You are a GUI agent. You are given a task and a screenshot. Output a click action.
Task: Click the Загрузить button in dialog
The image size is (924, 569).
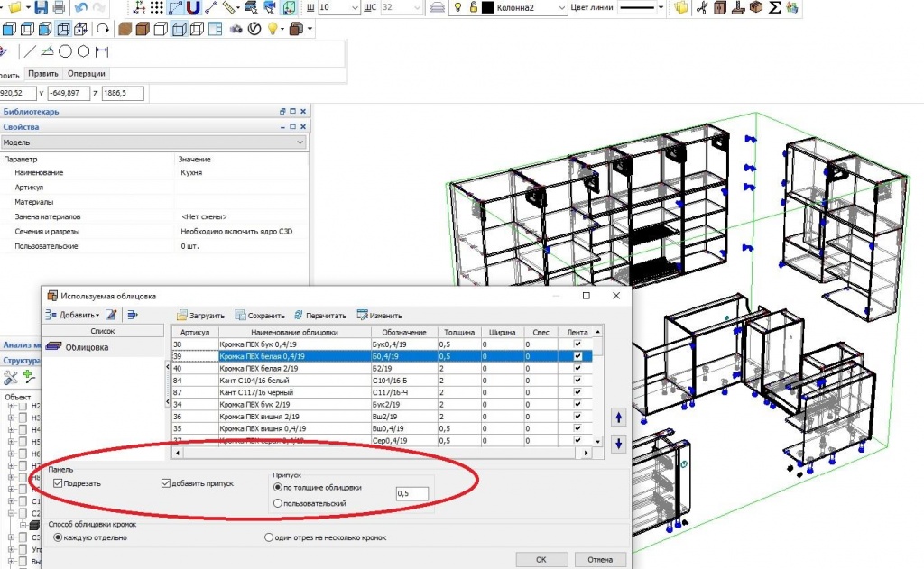(x=200, y=316)
